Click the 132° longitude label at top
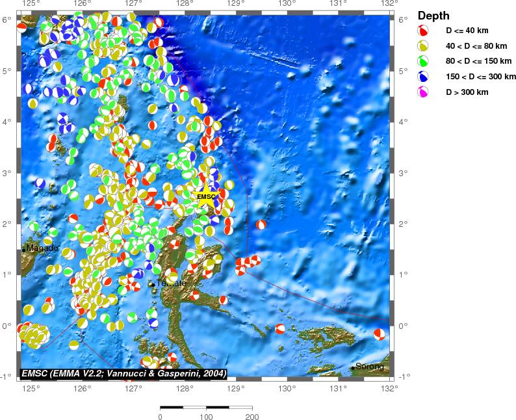 (389, 4)
